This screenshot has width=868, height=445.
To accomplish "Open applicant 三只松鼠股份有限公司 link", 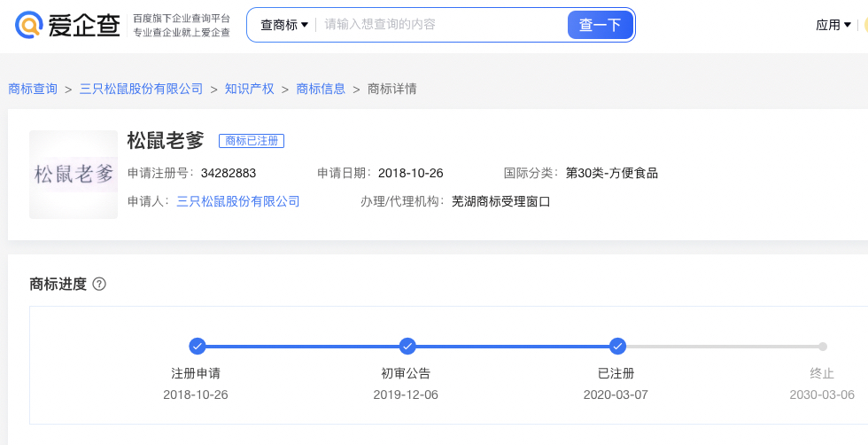I will pos(238,201).
